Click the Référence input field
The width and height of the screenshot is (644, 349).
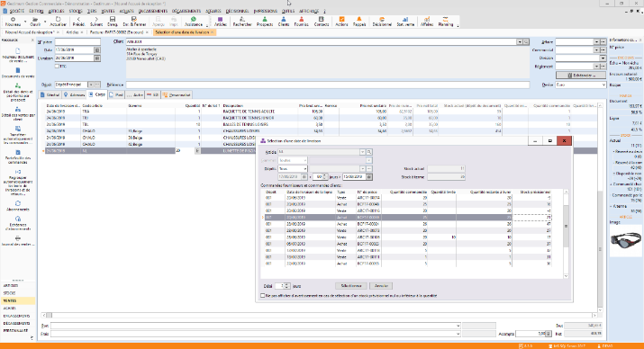[x=327, y=85]
